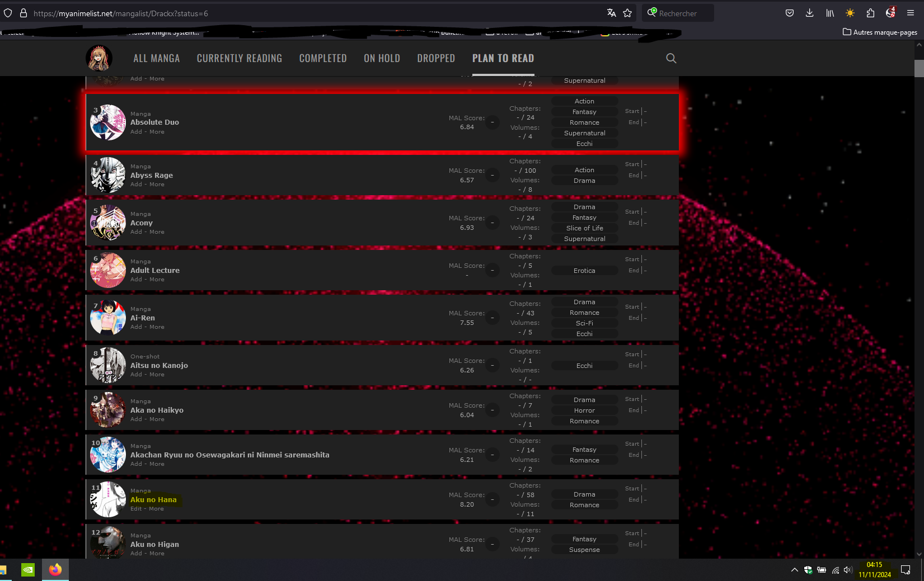Click the Firefox taskbar icon

pos(55,570)
